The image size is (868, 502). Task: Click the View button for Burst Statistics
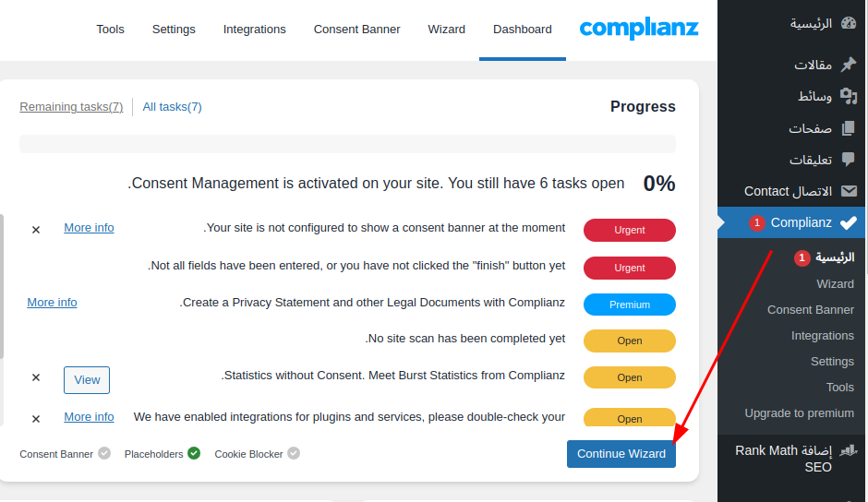click(87, 379)
